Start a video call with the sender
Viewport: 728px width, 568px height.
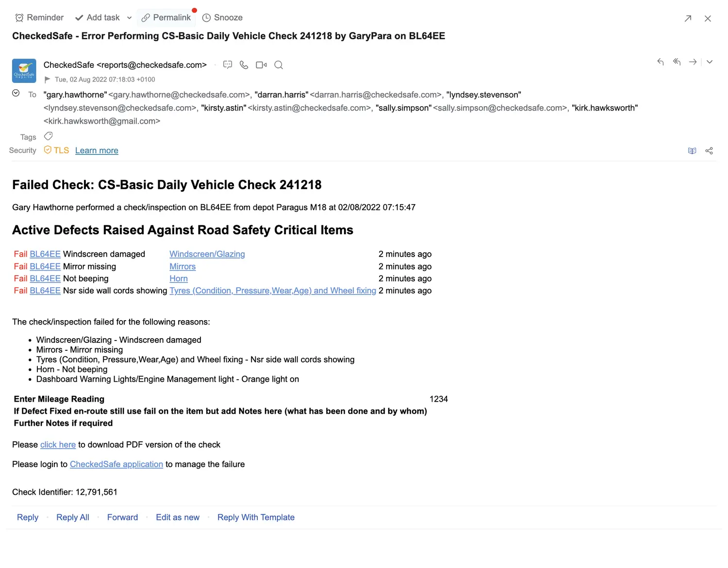261,65
